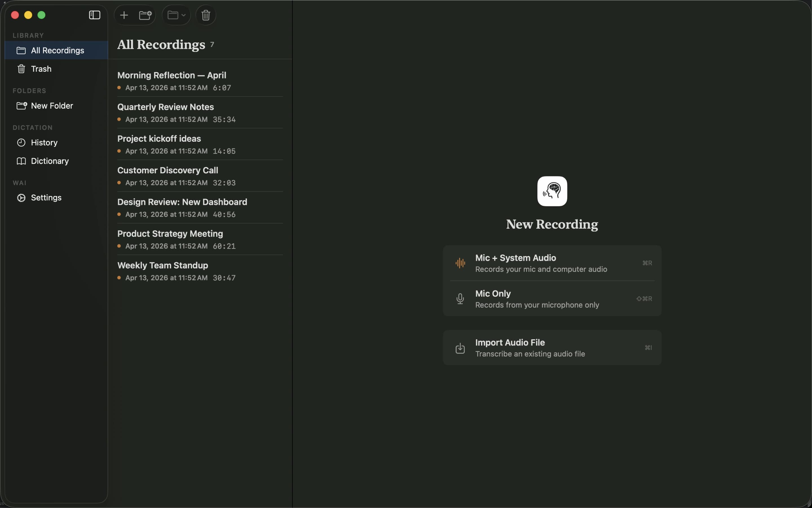Minimize window with yellow button
Screen dimensions: 812x508
[28, 15]
